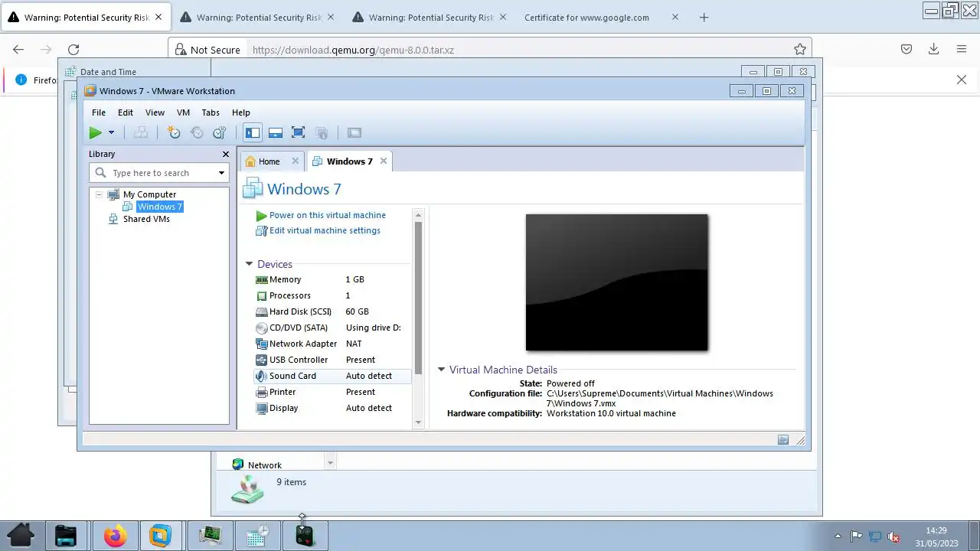The height and width of the screenshot is (551, 980).
Task: Select the Network Adapter device
Action: click(x=332, y=344)
